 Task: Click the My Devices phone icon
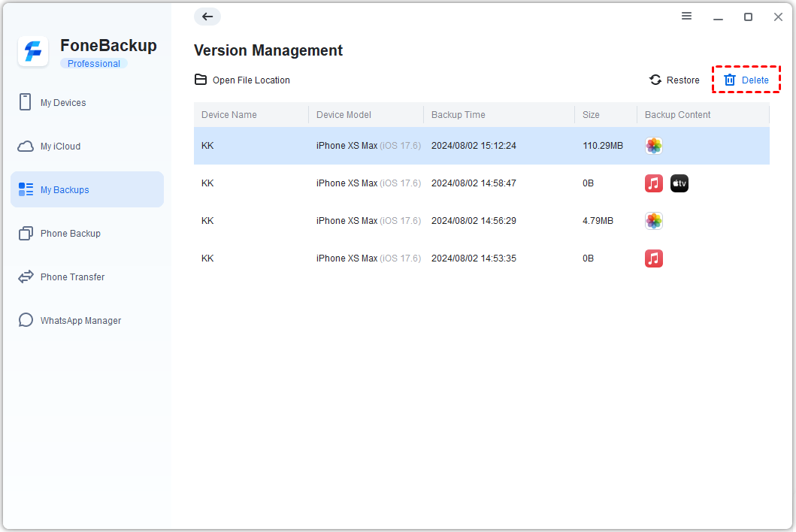(x=26, y=102)
